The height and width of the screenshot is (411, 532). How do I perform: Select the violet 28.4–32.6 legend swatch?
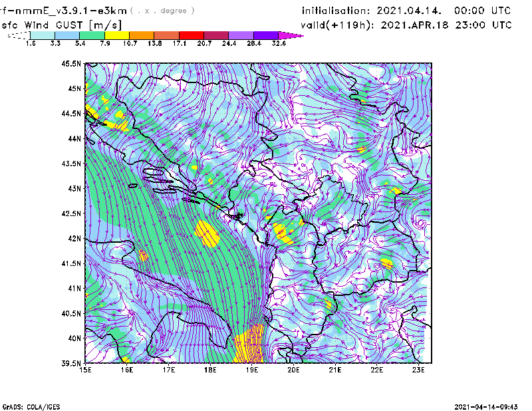tap(266, 35)
